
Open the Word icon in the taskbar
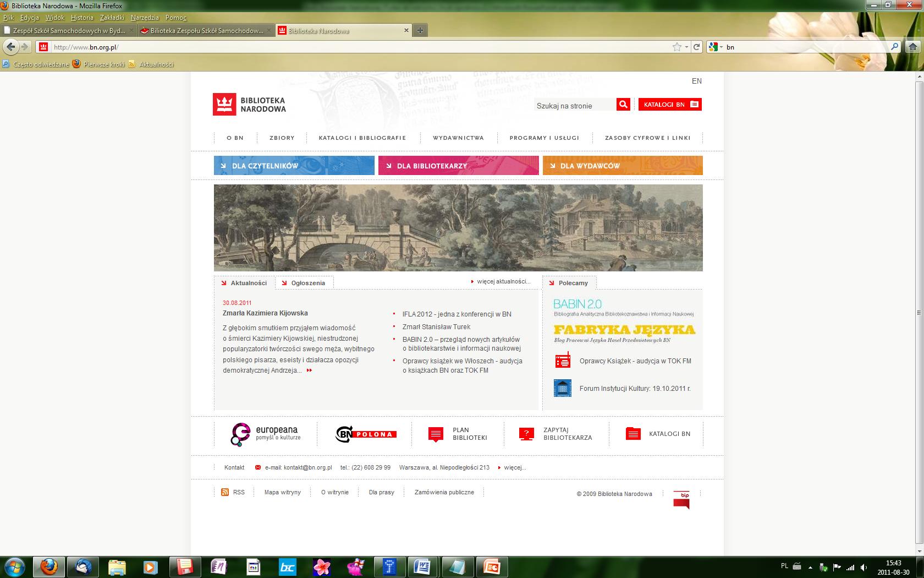click(424, 566)
